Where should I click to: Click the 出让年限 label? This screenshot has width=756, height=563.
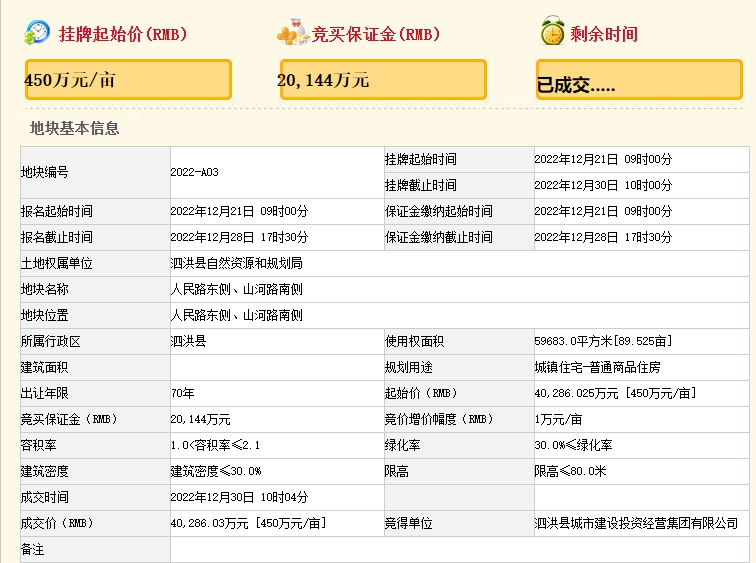pos(44,393)
